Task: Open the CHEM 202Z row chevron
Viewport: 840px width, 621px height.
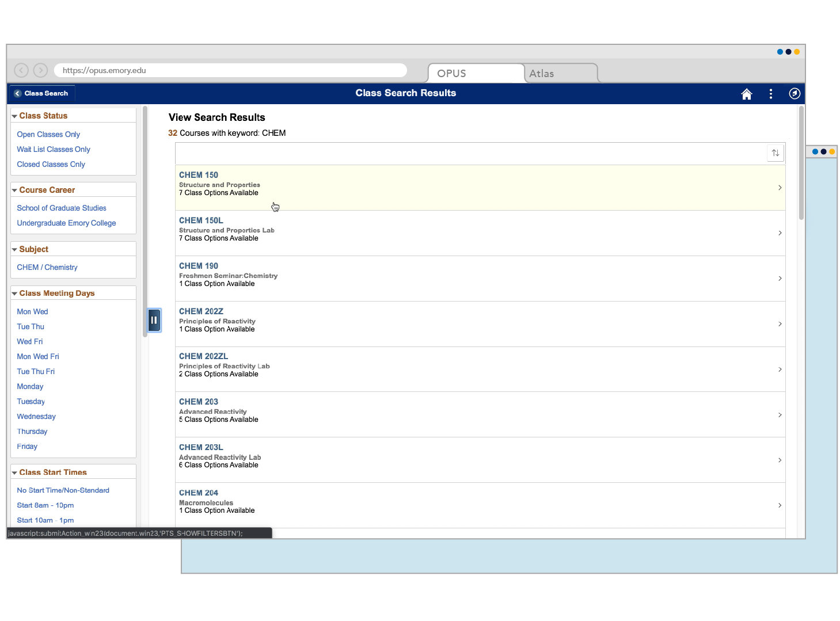Action: click(x=780, y=324)
